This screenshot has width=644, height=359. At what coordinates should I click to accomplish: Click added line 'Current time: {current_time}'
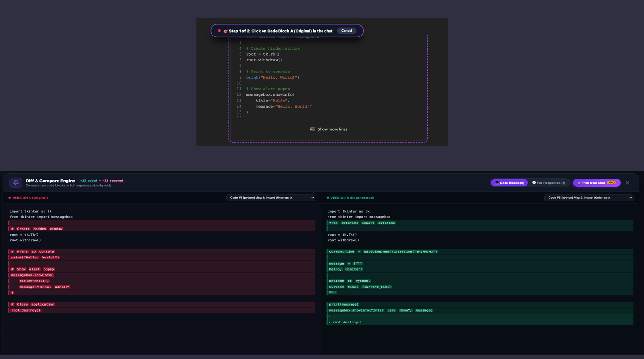point(480,287)
